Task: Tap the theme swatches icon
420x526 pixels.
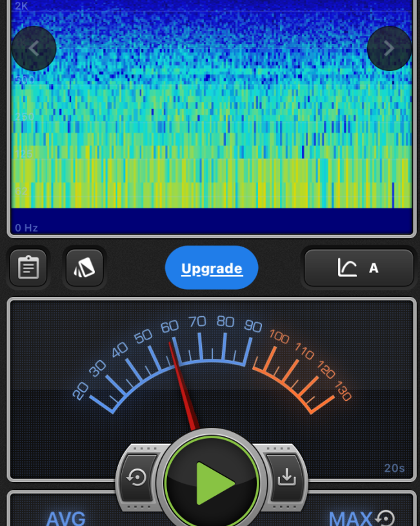Action: (85, 268)
